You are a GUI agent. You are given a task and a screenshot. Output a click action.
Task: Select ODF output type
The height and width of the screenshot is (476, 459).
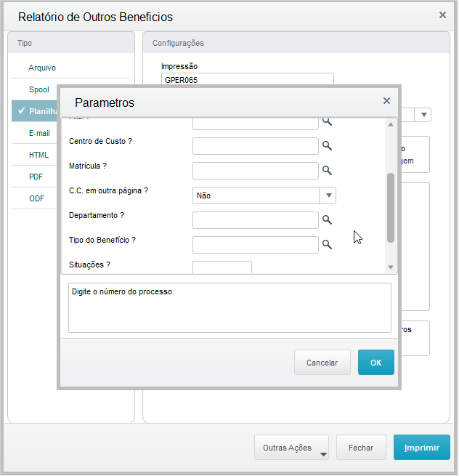[34, 198]
